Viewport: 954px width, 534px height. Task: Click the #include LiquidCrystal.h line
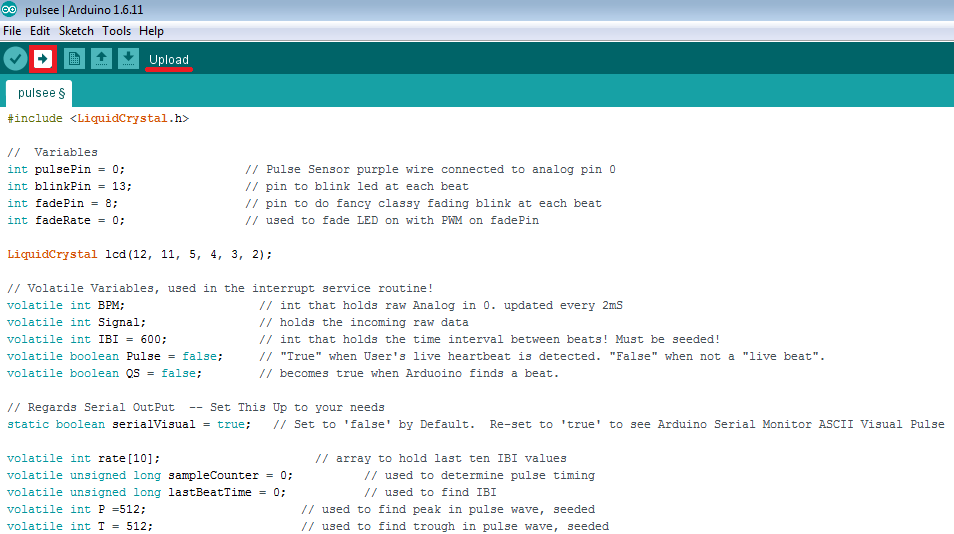tap(98, 119)
